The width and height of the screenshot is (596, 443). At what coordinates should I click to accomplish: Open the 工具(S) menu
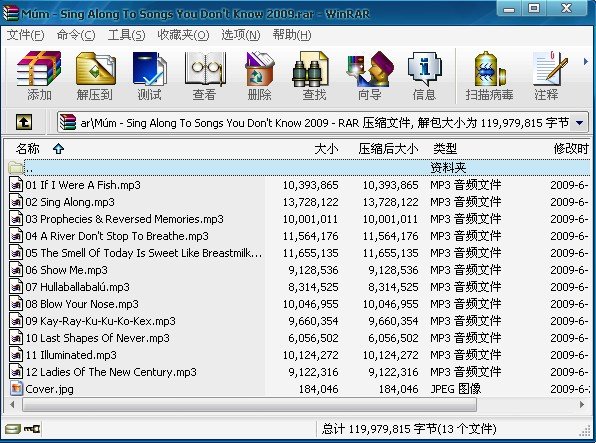126,35
